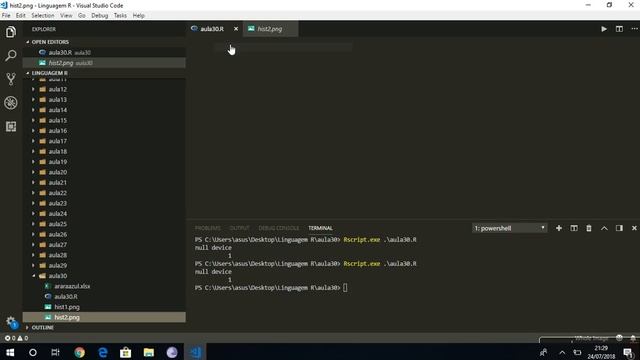Split the editor to the side
Screen dimensions: 640x360
pos(619,29)
